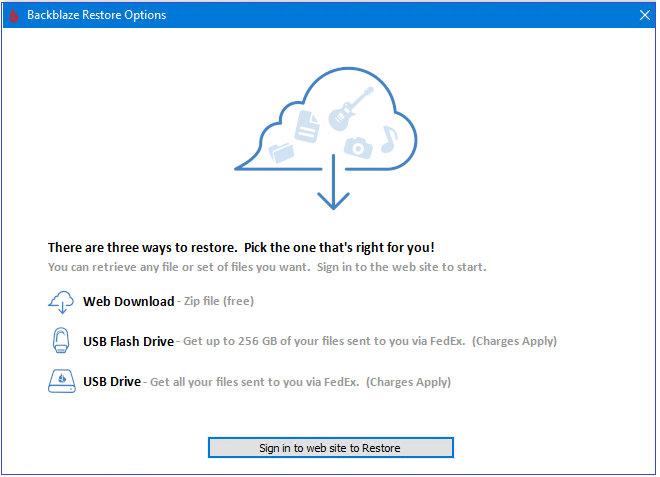Image resolution: width=660 pixels, height=477 pixels.
Task: Click the Backblaze flame icon in title bar
Action: pos(14,15)
